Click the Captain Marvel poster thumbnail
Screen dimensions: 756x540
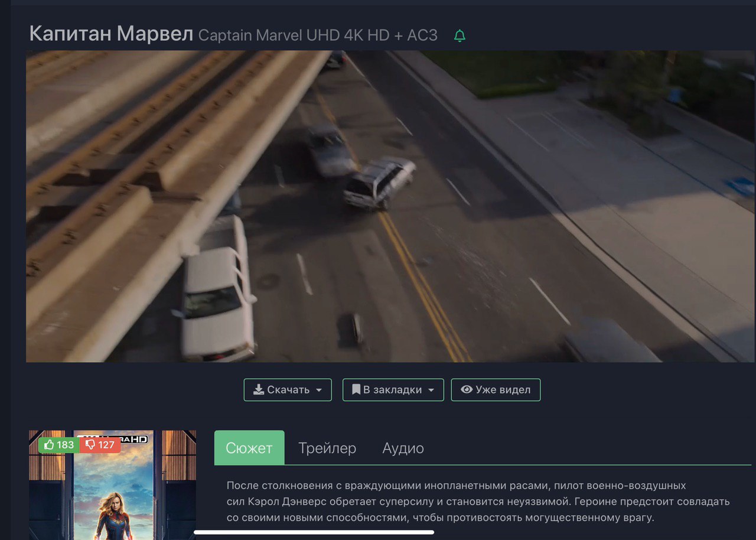112,485
